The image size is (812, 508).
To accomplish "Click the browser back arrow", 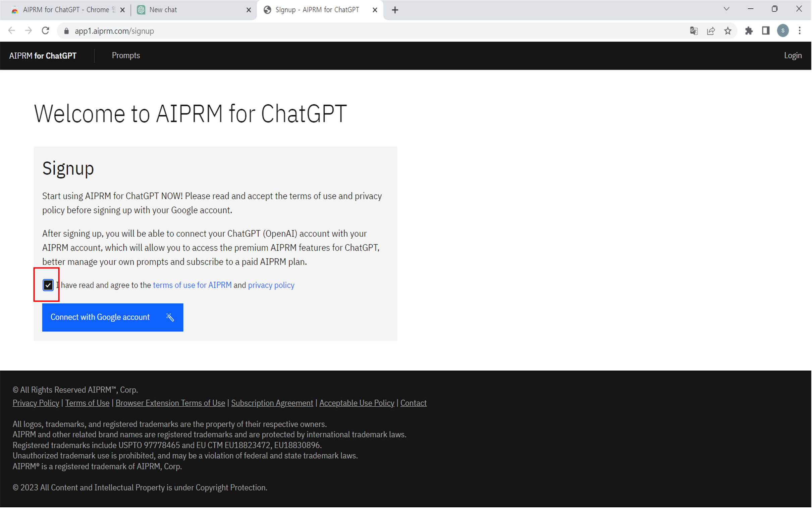I will click(x=11, y=31).
